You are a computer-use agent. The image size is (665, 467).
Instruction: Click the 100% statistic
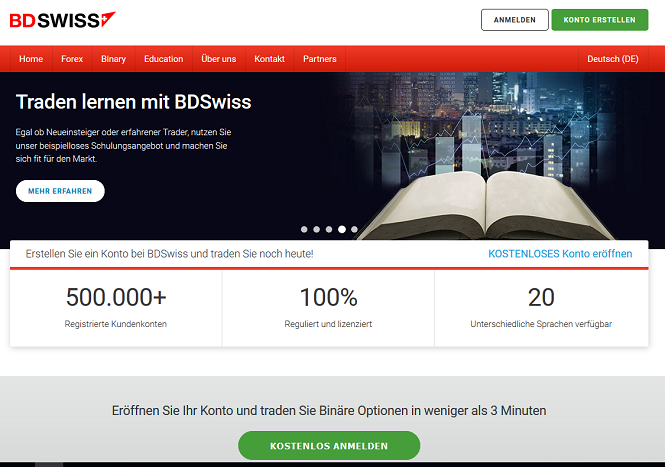(329, 297)
